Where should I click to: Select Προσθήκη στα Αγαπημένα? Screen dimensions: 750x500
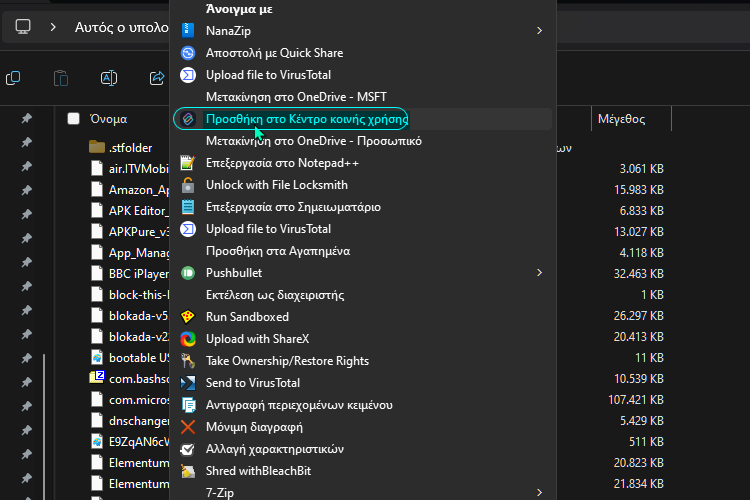point(278,251)
